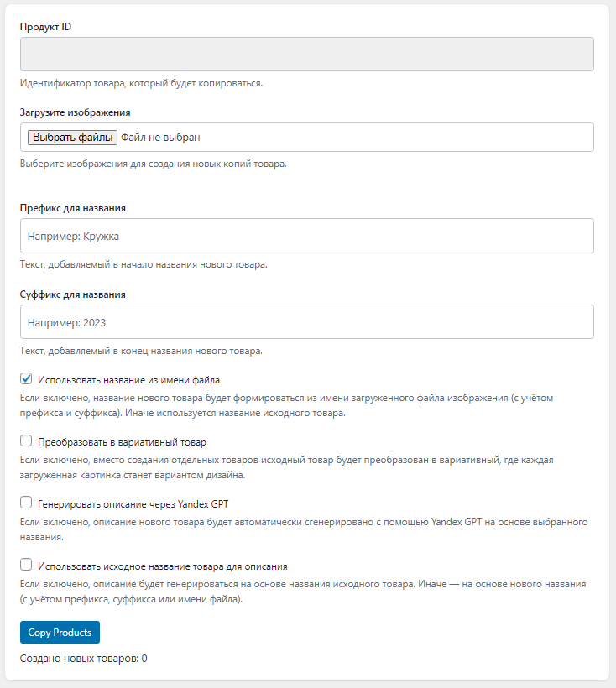616x688 pixels.
Task: Uncheck the Использовать название из имени файла checkbox
Action: coord(26,378)
